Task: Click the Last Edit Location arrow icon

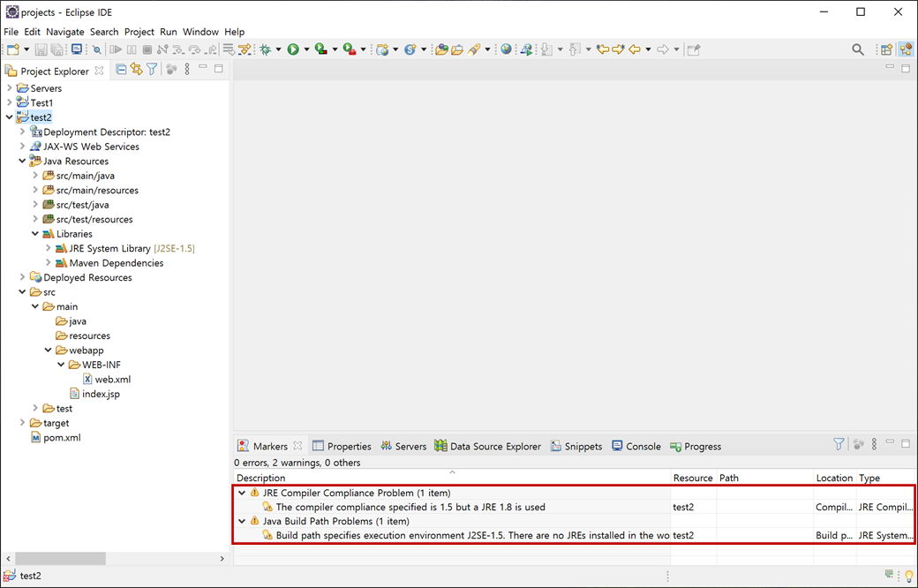Action: pos(602,49)
